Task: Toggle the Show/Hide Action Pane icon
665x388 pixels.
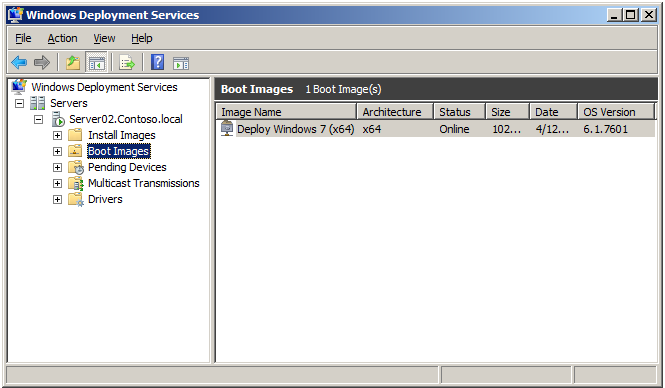Action: pos(181,63)
